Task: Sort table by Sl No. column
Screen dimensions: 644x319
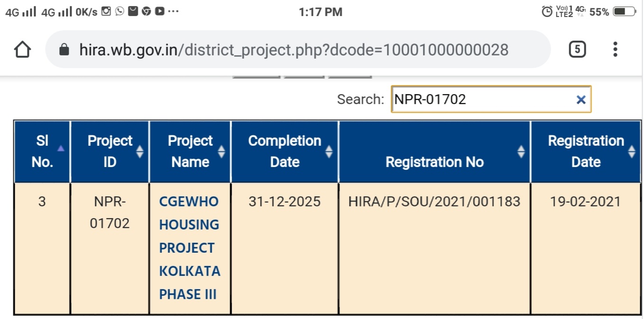Action: [x=42, y=151]
